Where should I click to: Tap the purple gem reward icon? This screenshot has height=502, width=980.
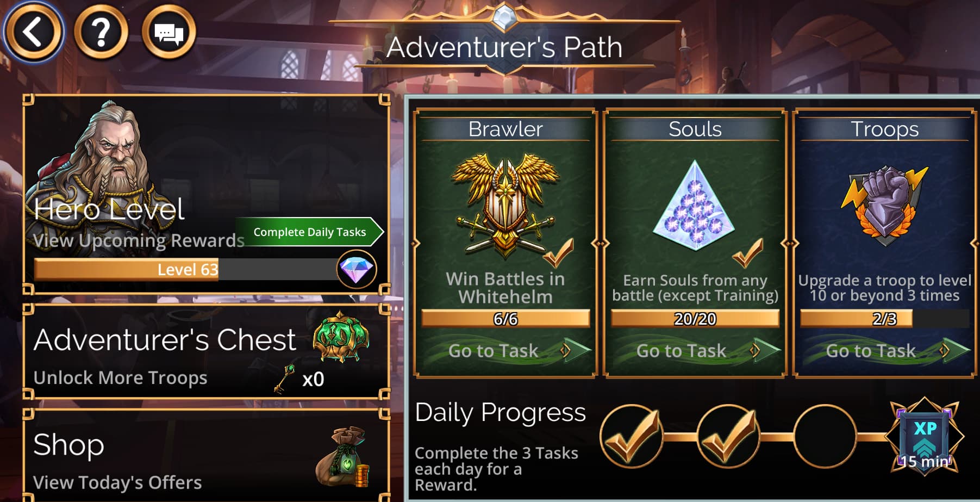point(357,269)
